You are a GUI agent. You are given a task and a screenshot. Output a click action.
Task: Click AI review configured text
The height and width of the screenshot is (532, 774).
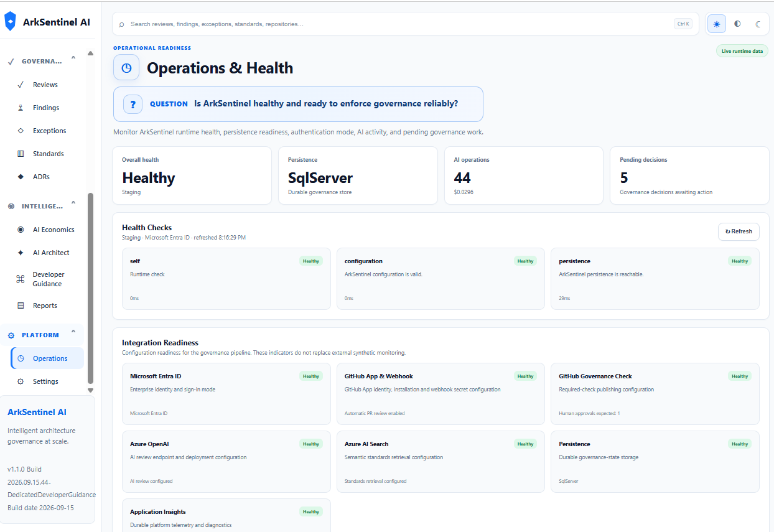coord(151,481)
